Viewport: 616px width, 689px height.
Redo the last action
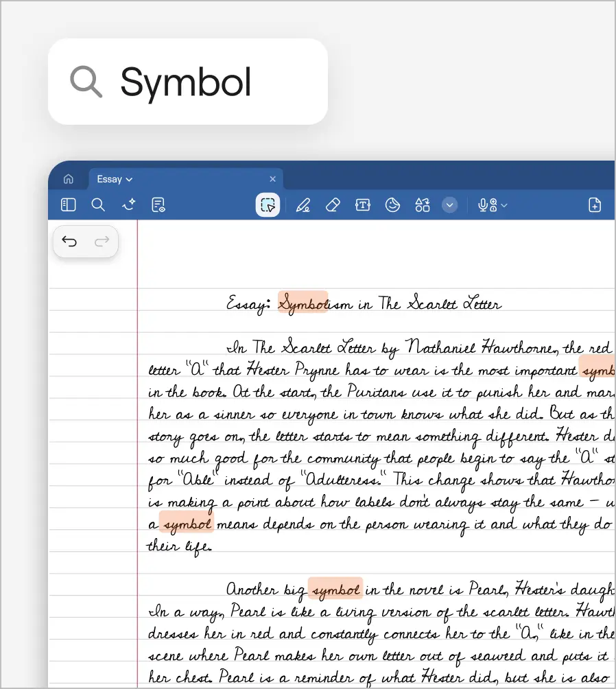coord(102,242)
